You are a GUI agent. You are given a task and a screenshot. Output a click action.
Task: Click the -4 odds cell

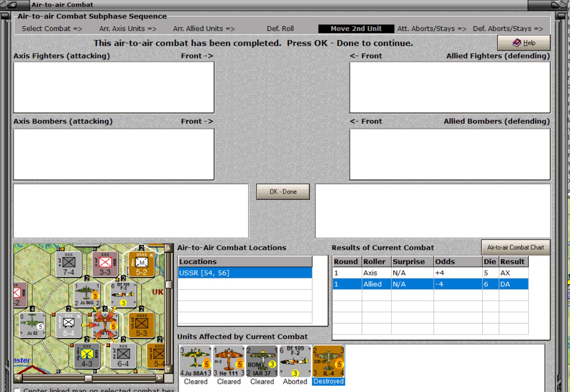click(x=458, y=284)
